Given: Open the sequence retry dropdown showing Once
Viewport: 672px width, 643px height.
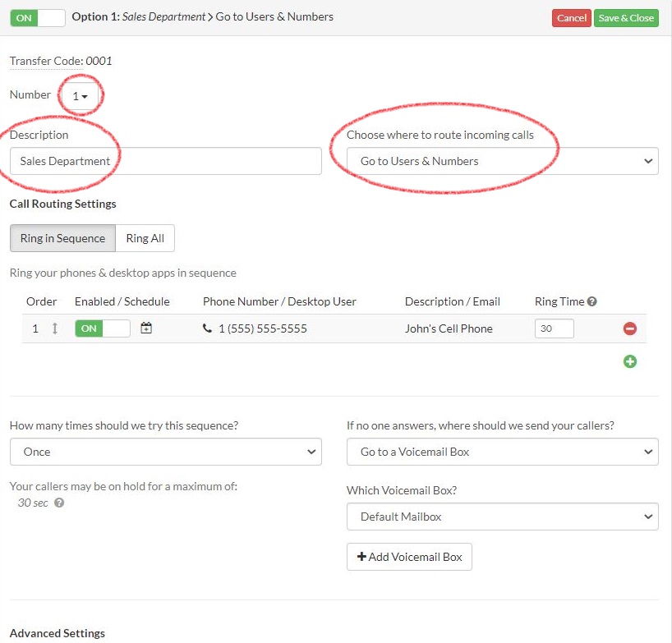Looking at the screenshot, I should point(165,452).
